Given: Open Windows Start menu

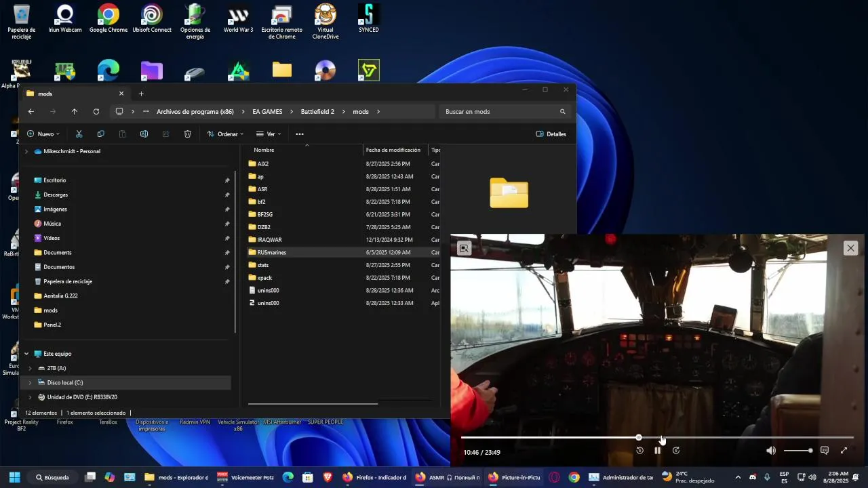Looking at the screenshot, I should point(14,477).
